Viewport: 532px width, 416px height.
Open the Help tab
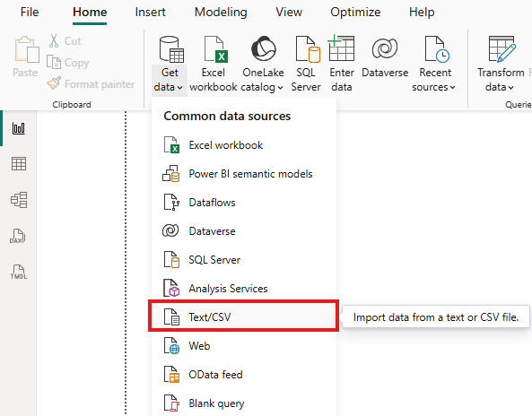click(x=422, y=13)
